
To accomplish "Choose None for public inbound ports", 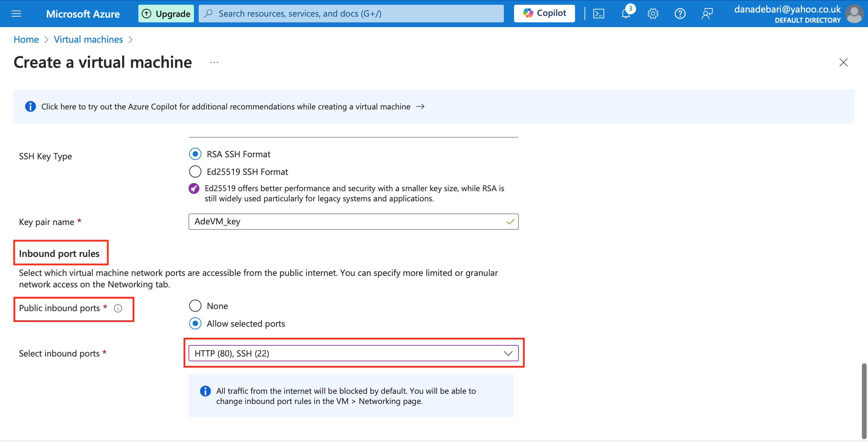I will 195,306.
